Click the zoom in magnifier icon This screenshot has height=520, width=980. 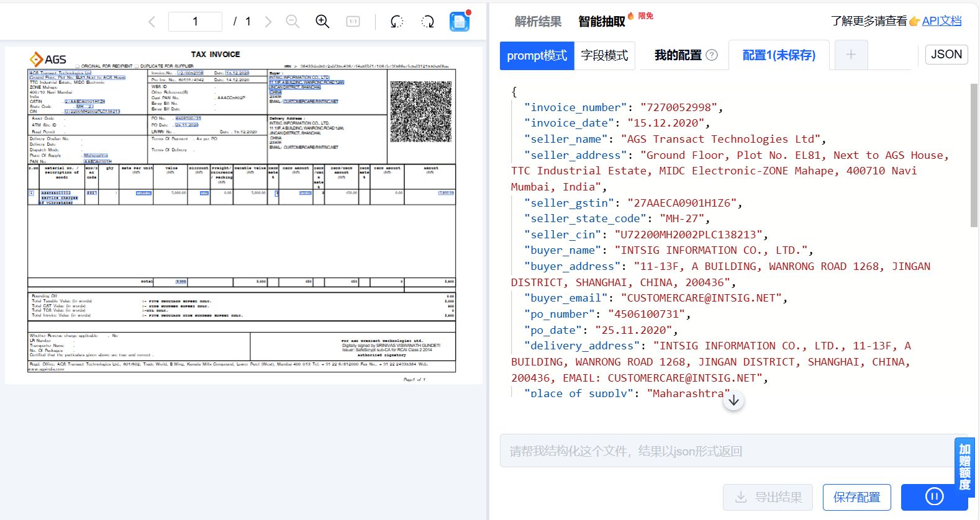coord(322,22)
